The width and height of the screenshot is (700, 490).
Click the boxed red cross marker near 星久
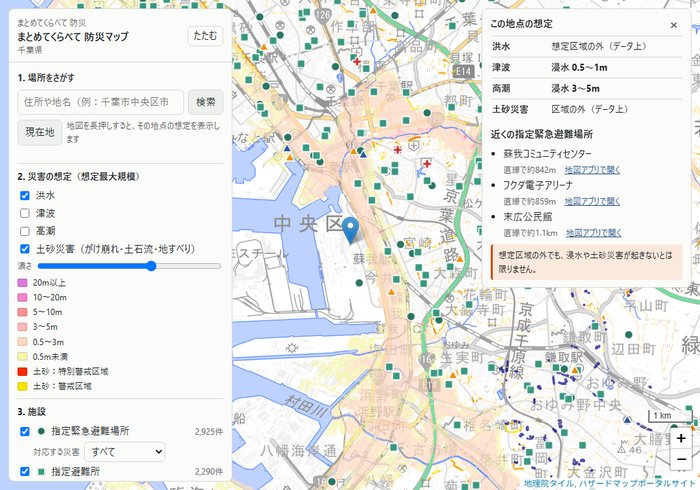(x=427, y=164)
